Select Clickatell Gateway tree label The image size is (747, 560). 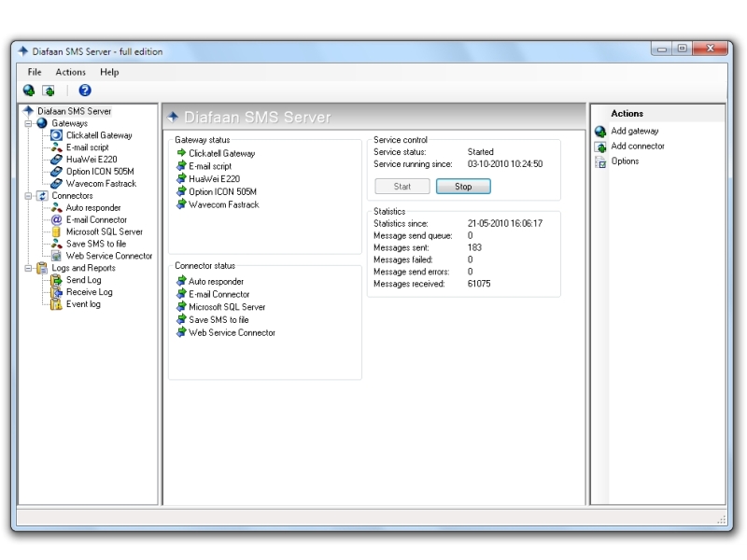pos(99,135)
